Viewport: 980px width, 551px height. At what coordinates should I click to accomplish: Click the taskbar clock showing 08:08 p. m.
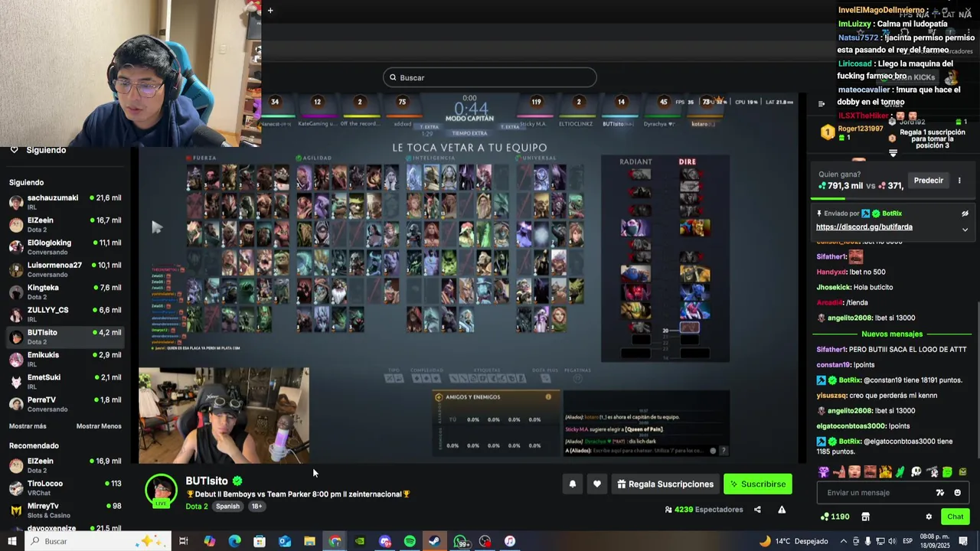pyautogui.click(x=933, y=541)
